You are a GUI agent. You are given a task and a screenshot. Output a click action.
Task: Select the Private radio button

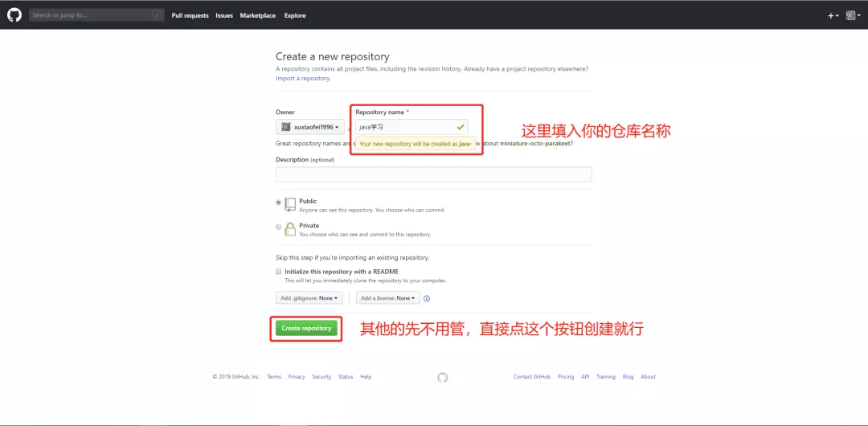tap(278, 227)
